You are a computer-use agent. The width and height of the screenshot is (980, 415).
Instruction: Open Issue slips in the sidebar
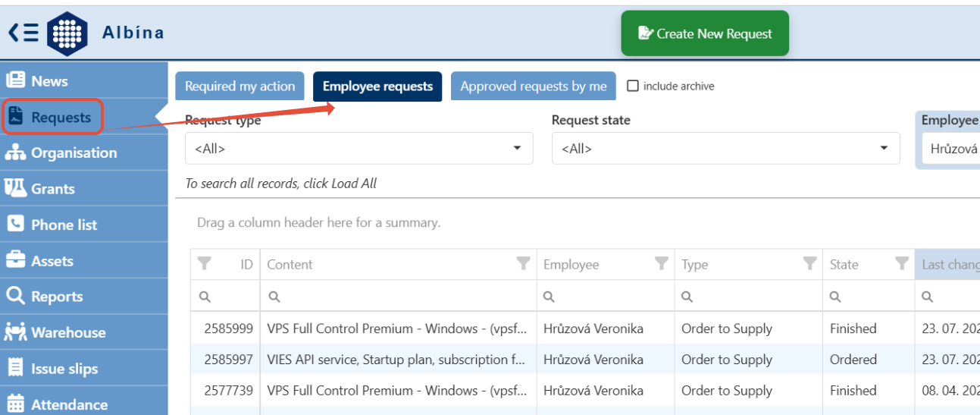click(83, 369)
